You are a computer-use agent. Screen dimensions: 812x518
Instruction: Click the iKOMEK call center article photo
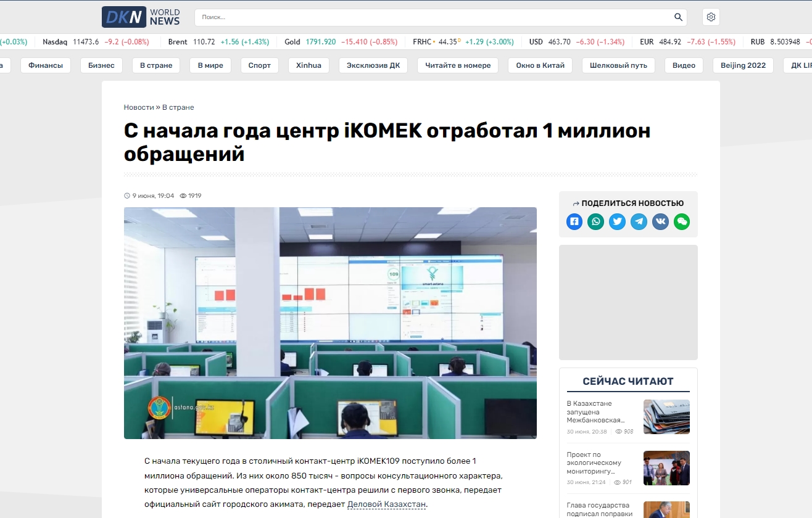330,323
